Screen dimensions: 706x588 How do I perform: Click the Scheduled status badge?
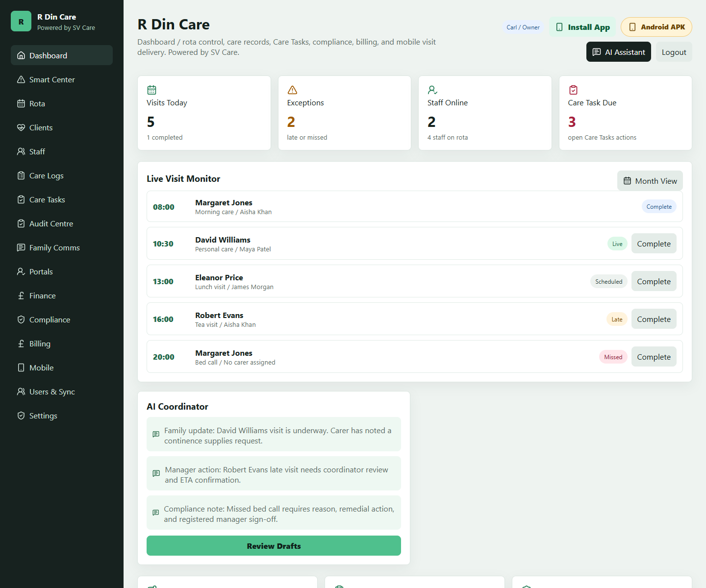coord(609,281)
